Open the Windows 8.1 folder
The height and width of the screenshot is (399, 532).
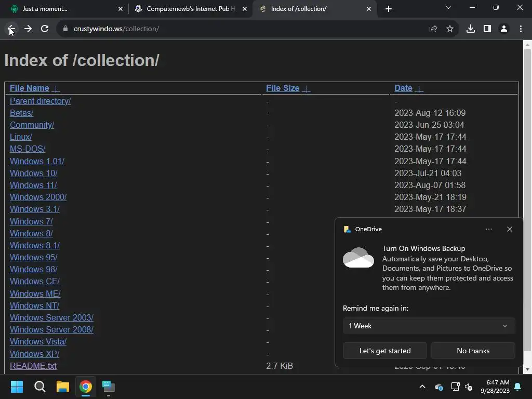(35, 245)
